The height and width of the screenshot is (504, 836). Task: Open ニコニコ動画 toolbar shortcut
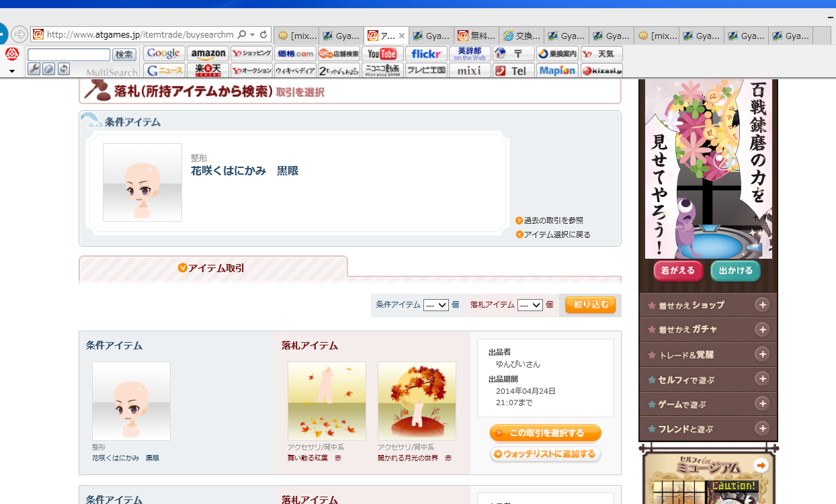[382, 70]
